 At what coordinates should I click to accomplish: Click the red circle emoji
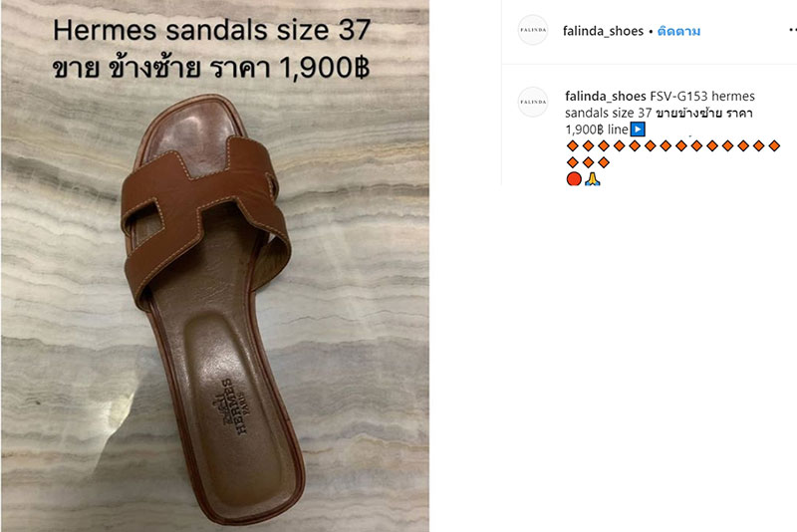574,179
